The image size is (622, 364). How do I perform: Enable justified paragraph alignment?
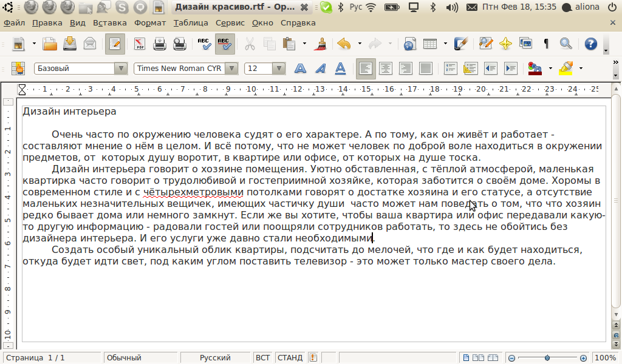click(425, 69)
